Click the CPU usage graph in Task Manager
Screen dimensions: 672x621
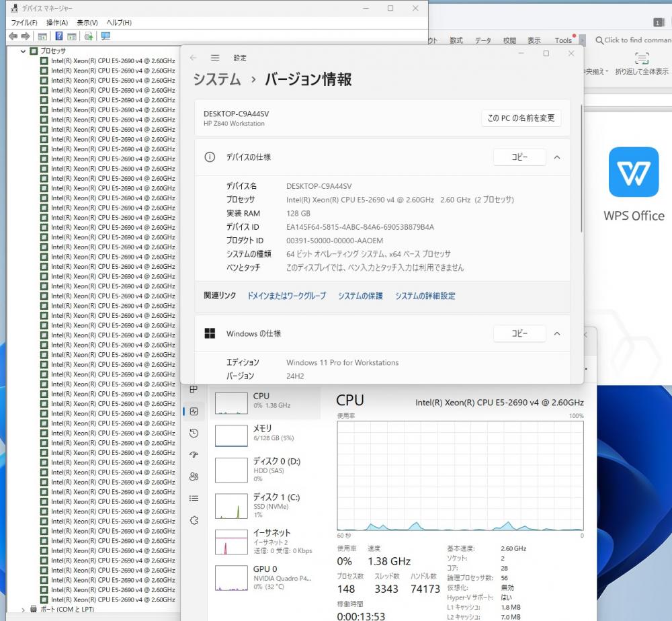[x=460, y=476]
